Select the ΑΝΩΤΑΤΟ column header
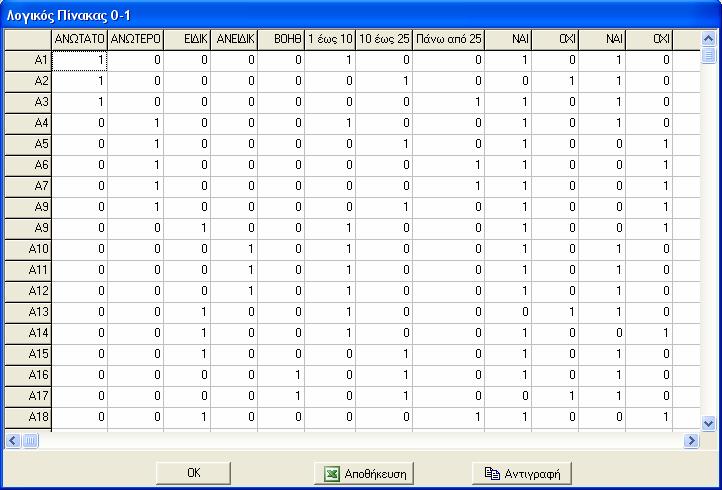Viewport: 722px width, 490px height. click(x=80, y=40)
